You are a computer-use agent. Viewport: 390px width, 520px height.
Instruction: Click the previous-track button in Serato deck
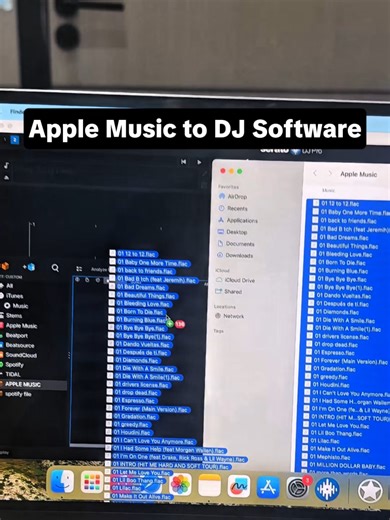pyautogui.click(x=184, y=162)
